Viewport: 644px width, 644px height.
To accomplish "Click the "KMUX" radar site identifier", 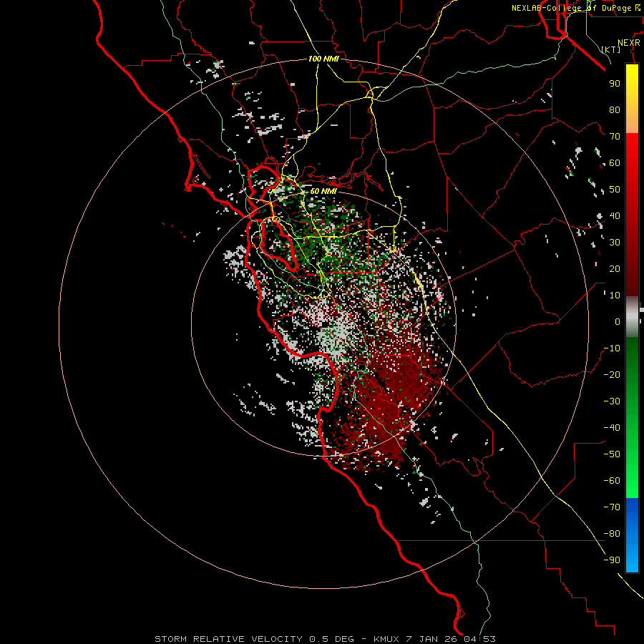I will (386, 639).
